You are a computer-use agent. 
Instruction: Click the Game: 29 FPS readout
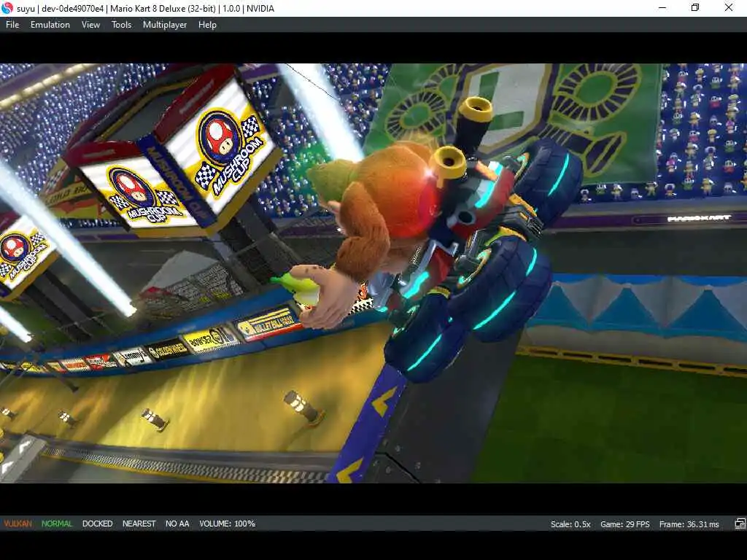(x=624, y=524)
